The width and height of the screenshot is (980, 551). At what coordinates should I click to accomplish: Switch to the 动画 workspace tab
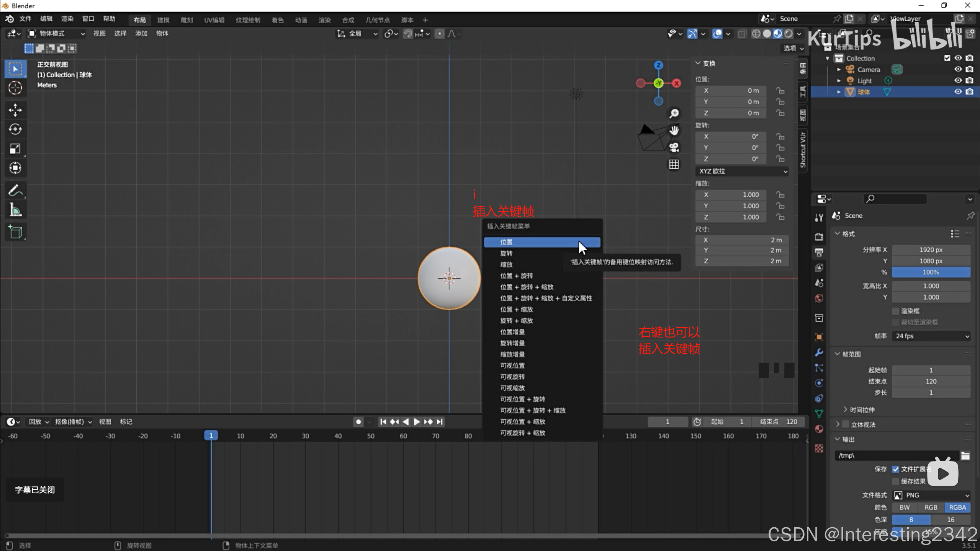click(301, 20)
